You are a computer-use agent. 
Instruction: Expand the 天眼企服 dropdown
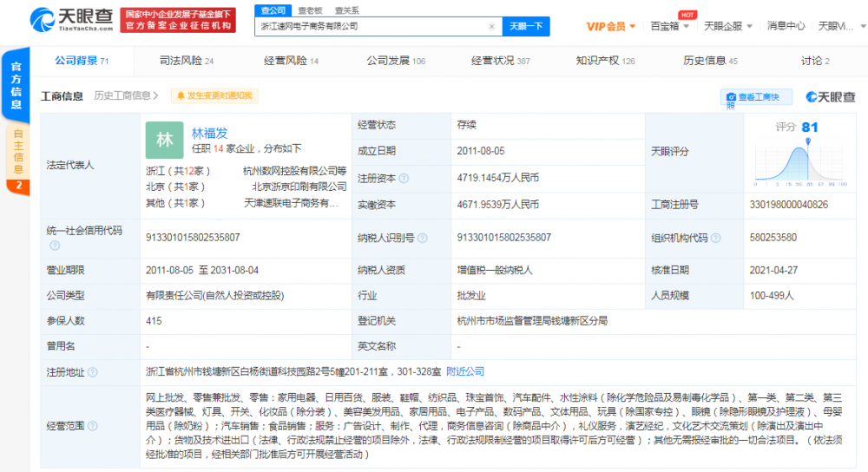click(x=727, y=26)
